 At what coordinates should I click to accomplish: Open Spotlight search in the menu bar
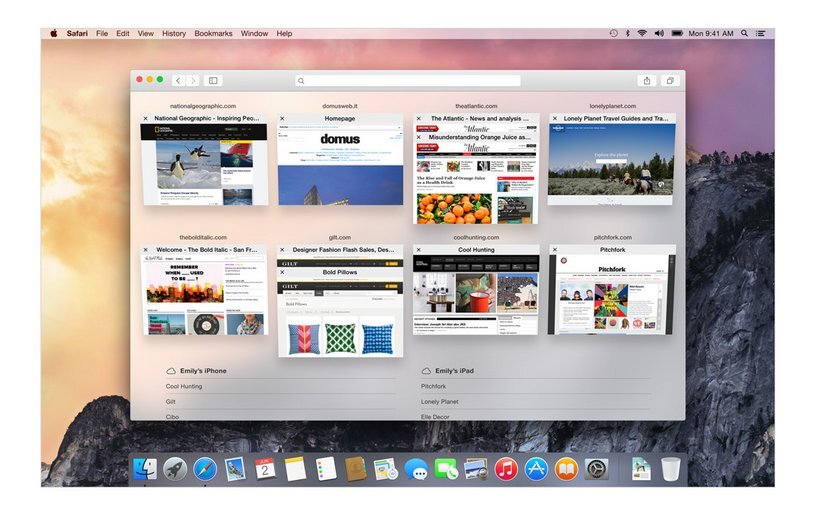coord(744,33)
